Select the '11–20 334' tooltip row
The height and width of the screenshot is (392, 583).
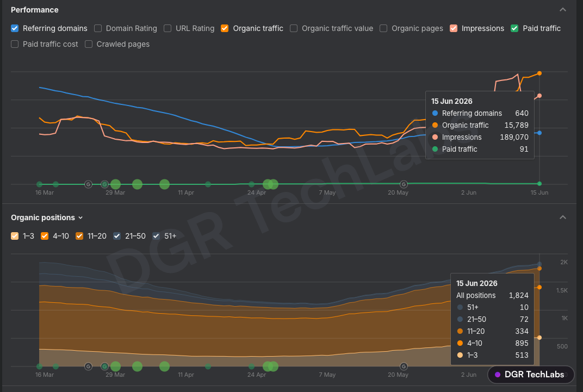pos(492,331)
